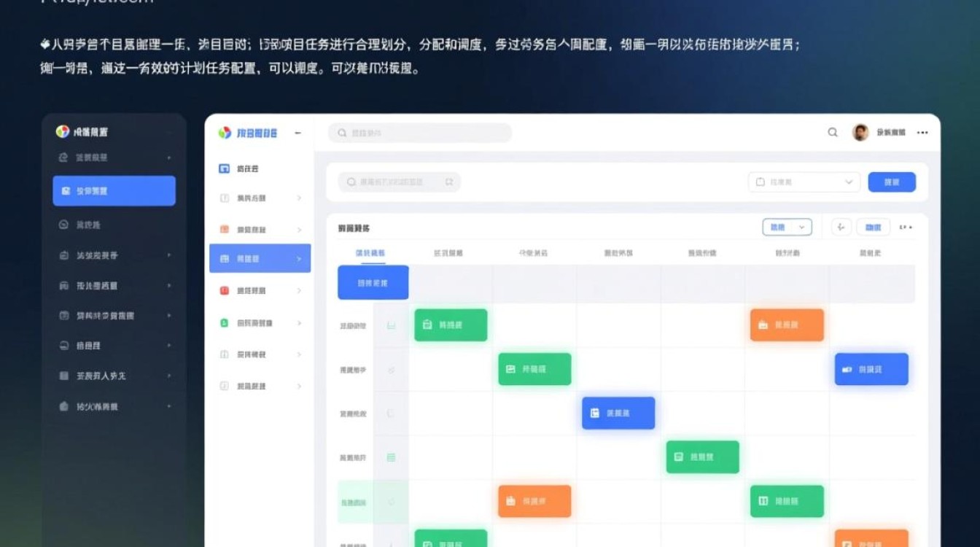Open the dropdown with chevron in the panel header
This screenshot has height=547, width=980.
tap(787, 227)
